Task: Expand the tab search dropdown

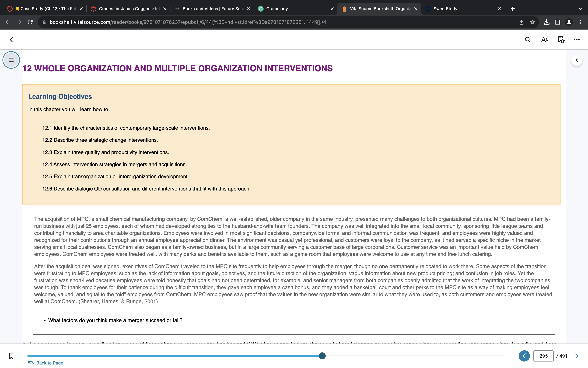Action: point(580,9)
